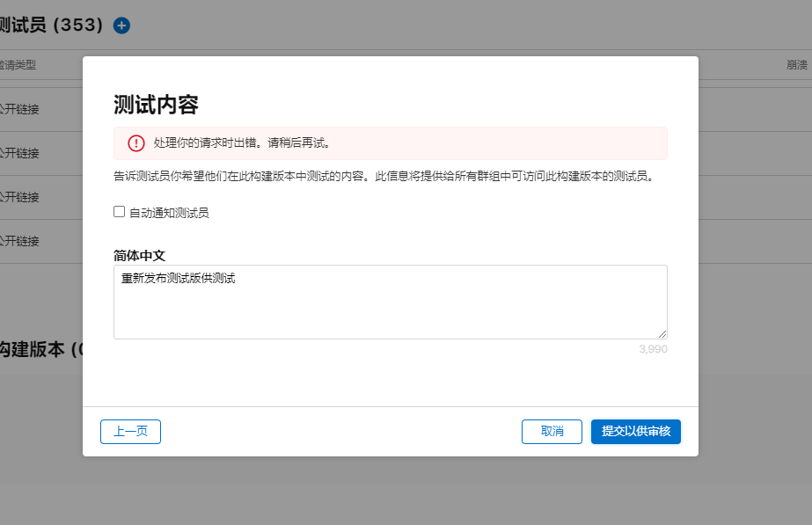812x525 pixels.
Task: Select the second 公开链接 tester row
Action: [19, 153]
